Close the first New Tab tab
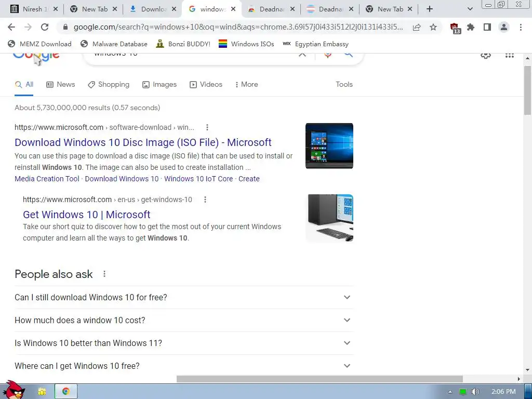 tap(115, 9)
